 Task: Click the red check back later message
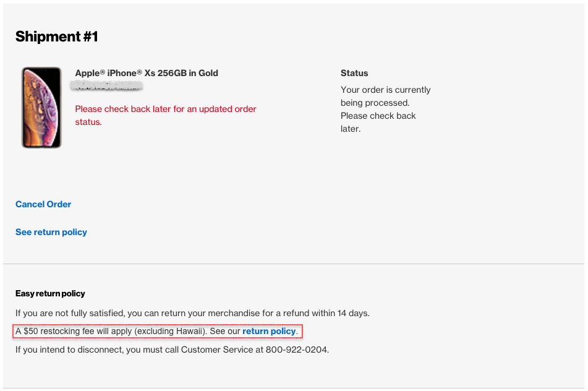coord(165,115)
